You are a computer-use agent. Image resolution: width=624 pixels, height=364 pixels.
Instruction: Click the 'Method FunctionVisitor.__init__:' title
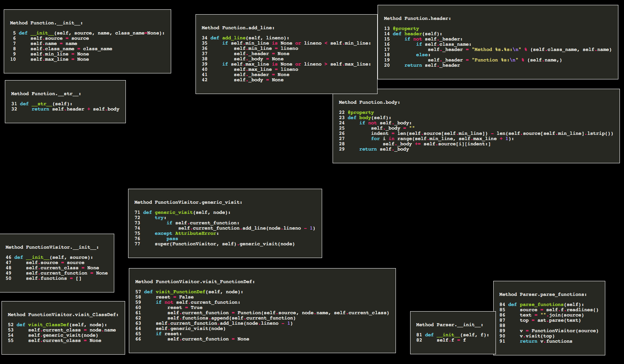(x=52, y=247)
